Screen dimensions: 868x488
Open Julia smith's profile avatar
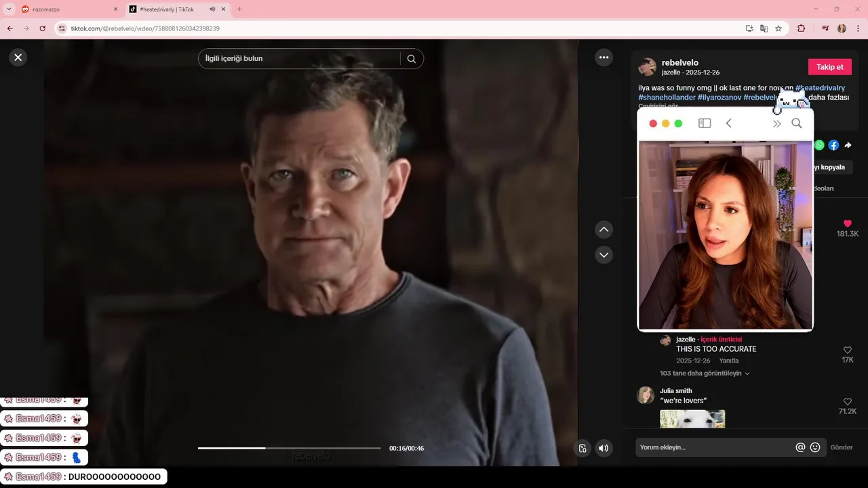(646, 395)
